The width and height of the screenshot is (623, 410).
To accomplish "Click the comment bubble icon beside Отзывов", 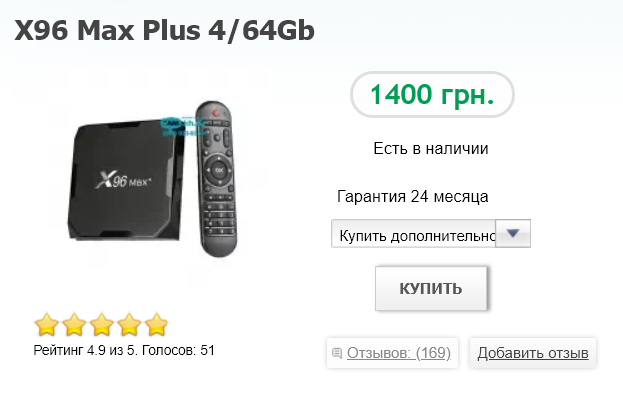I will (x=337, y=353).
